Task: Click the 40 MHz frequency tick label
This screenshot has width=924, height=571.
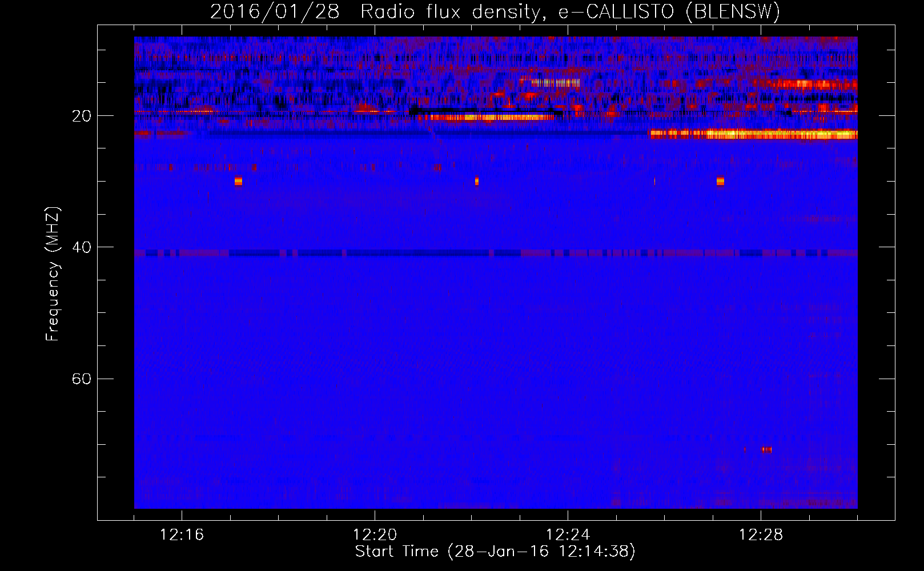Action: [x=81, y=247]
